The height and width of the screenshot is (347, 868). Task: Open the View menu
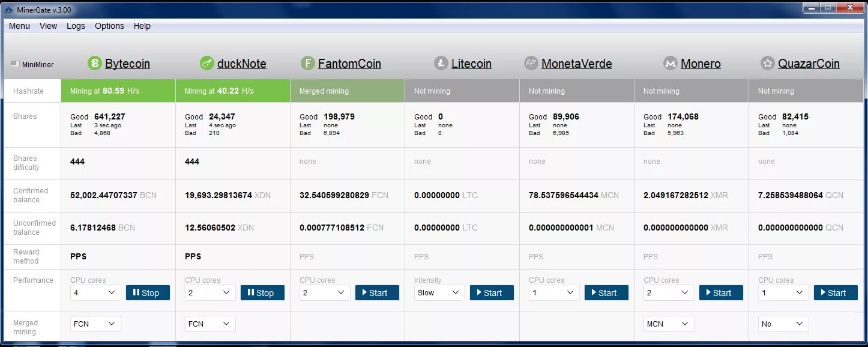[x=48, y=26]
